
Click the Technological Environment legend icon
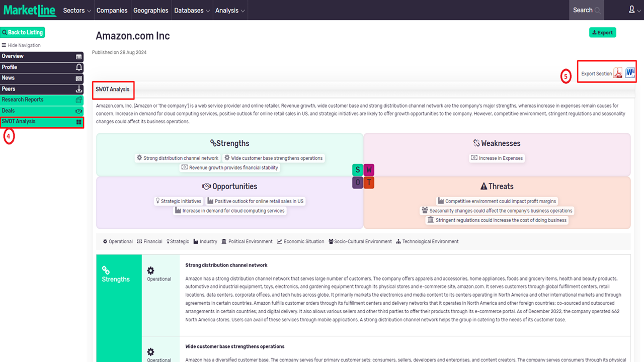(x=398, y=241)
